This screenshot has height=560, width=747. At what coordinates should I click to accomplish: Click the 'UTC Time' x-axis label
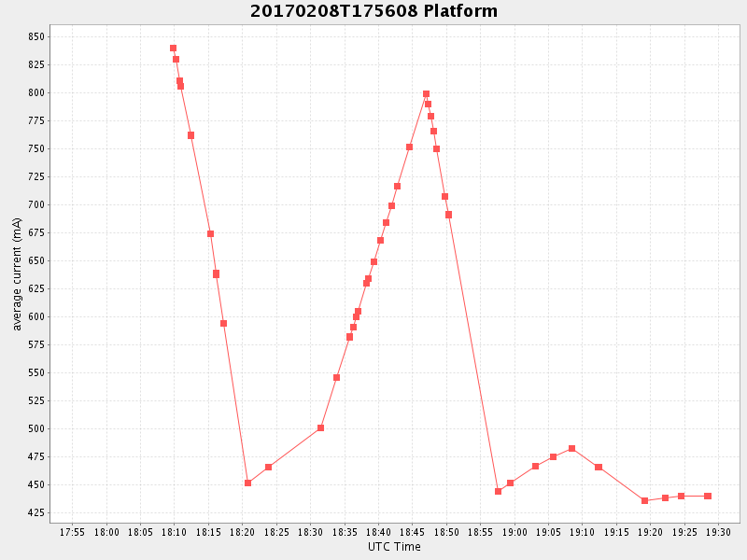(x=394, y=547)
